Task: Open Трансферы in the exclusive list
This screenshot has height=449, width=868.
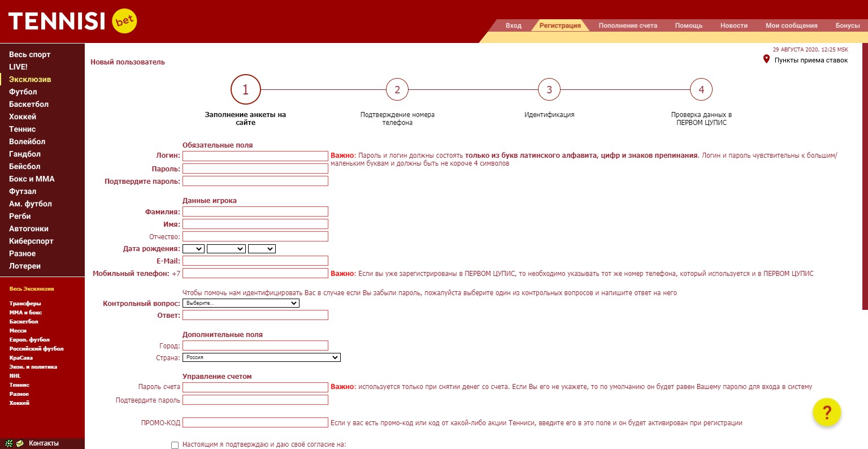Action: [x=25, y=304]
